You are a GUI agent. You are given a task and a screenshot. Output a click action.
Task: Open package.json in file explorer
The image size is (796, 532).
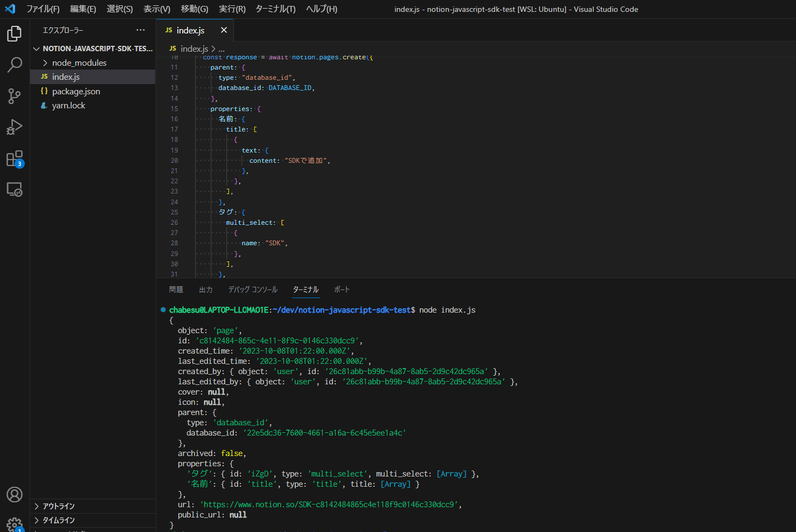pos(93,92)
